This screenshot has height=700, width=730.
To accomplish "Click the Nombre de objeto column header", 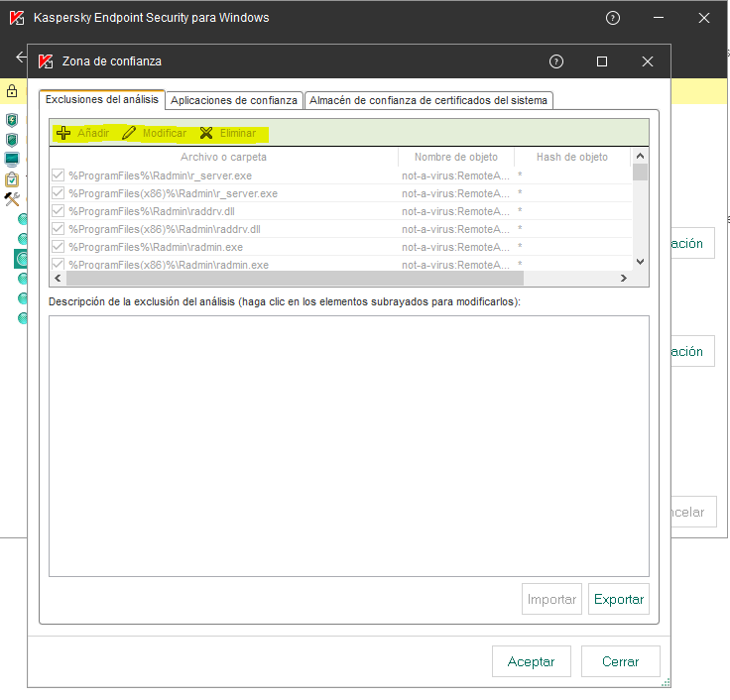I will 456,157.
